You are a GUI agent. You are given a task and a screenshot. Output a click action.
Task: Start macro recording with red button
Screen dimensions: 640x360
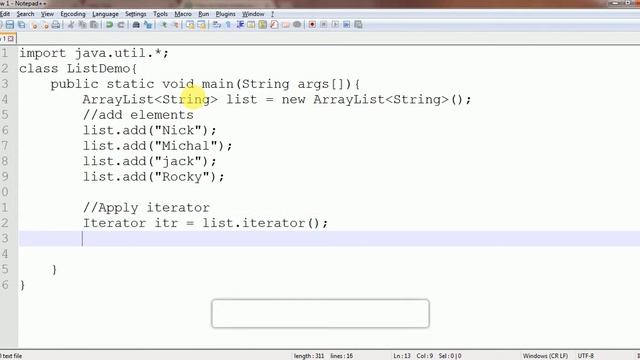(312, 24)
